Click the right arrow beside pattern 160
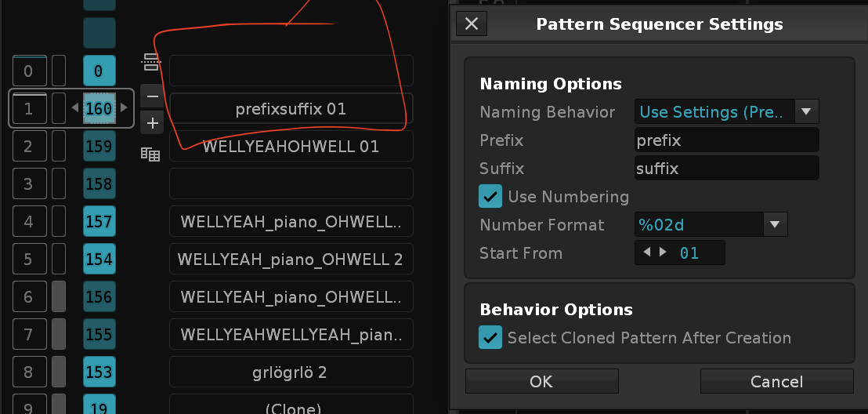The height and width of the screenshot is (414, 868). click(x=124, y=108)
